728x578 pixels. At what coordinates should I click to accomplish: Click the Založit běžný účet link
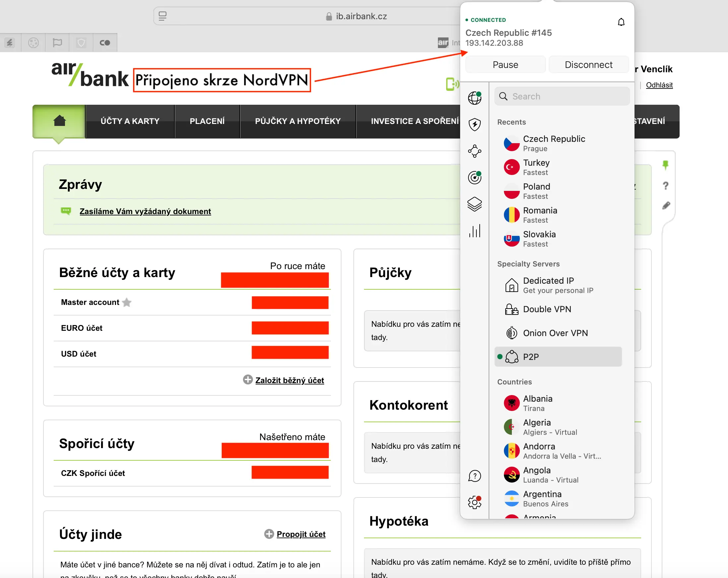(289, 380)
